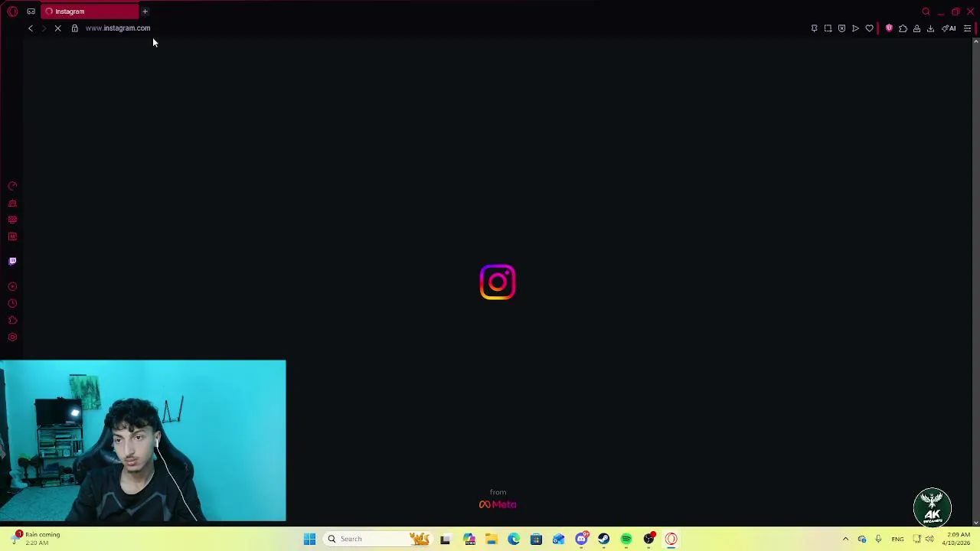Click the taskbar Search box
Image resolution: width=980 pixels, height=551 pixels.
(x=377, y=539)
